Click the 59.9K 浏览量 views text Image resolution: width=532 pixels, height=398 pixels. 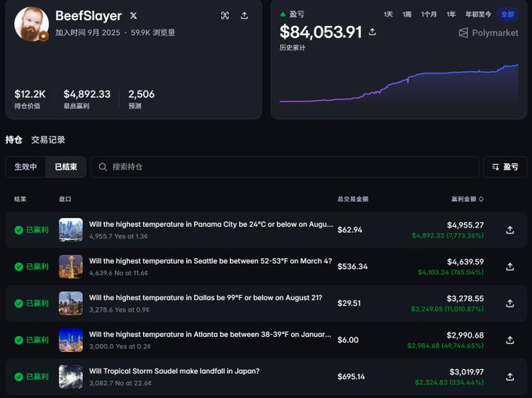(x=153, y=33)
